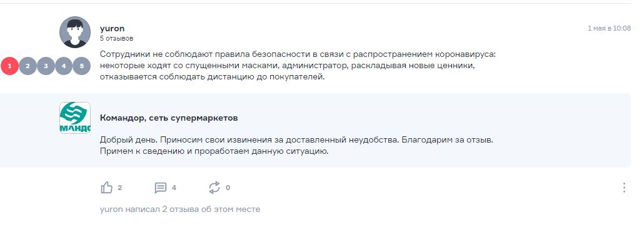644x227 pixels.
Task: Open comments via the speech bubble icon
Action: (161, 188)
